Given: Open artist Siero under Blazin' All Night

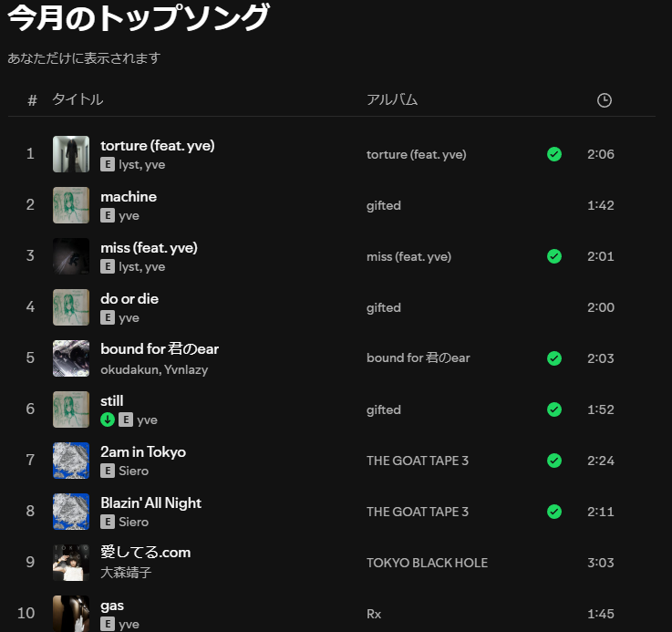Looking at the screenshot, I should coord(134,522).
